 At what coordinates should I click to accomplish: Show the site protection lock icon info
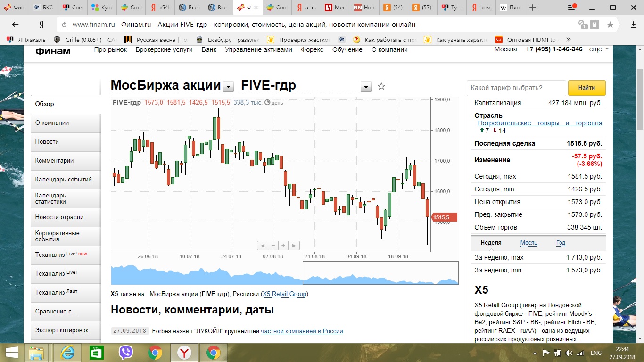click(x=594, y=25)
